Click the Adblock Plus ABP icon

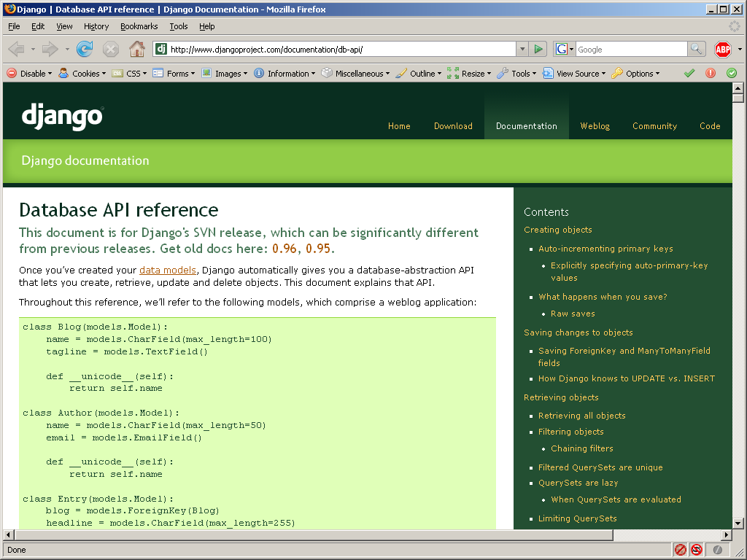723,49
